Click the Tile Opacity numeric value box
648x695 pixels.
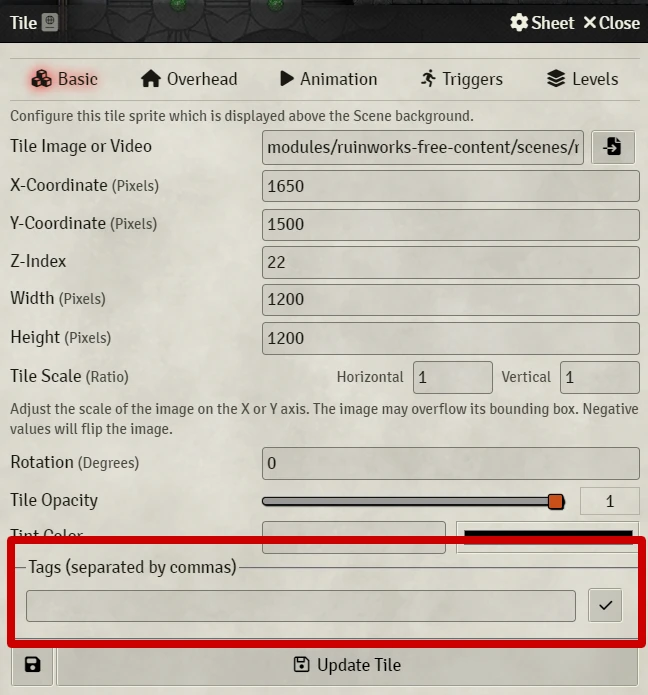click(609, 501)
